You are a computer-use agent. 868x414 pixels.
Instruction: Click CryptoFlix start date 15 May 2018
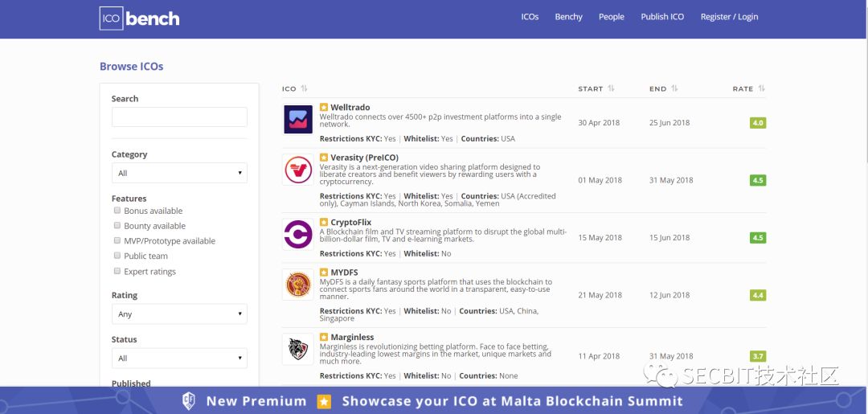[600, 238]
